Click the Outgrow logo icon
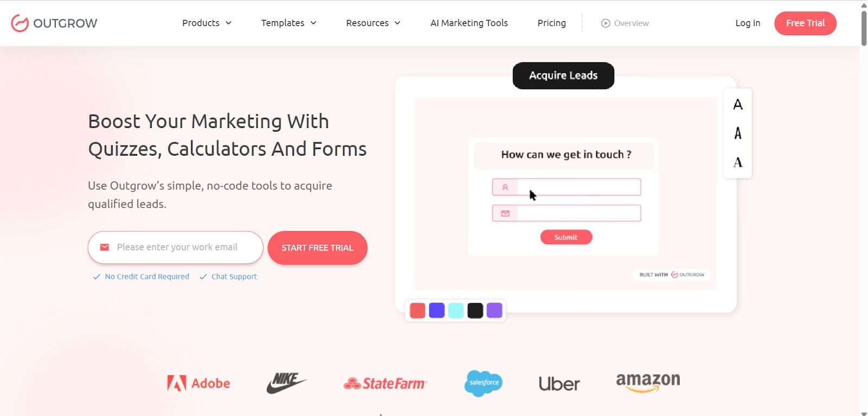Screen dimensions: 868x416 (x=20, y=23)
